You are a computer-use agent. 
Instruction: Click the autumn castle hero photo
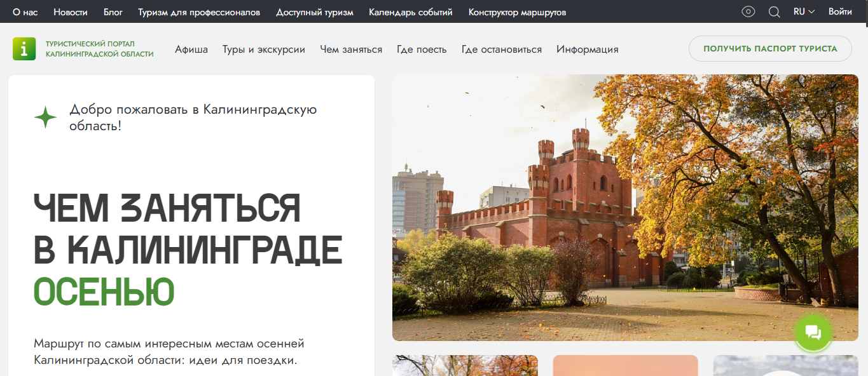pos(624,208)
